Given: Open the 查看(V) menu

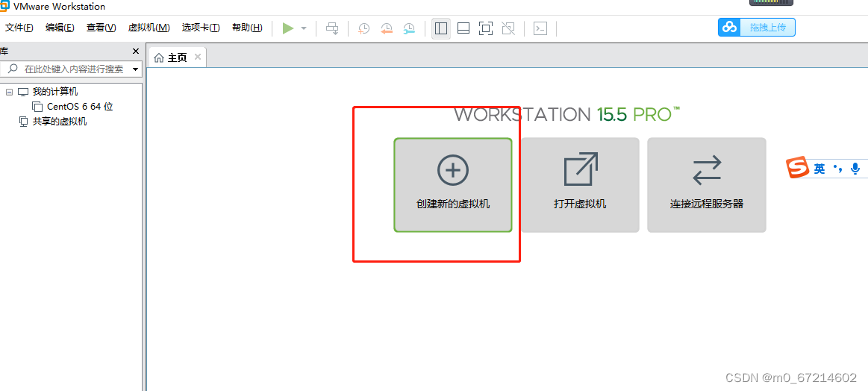Looking at the screenshot, I should point(102,28).
